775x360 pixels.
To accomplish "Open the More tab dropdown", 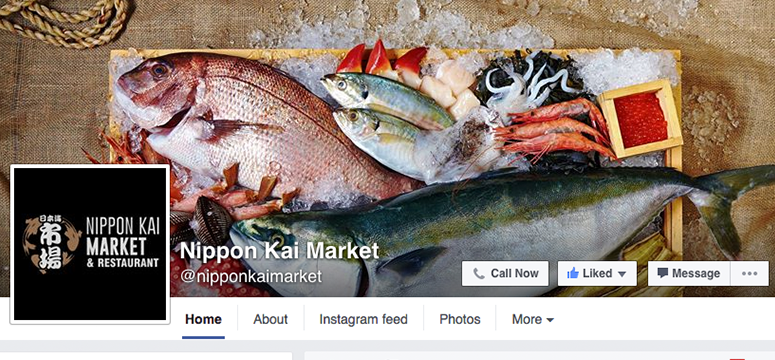I will [533, 319].
